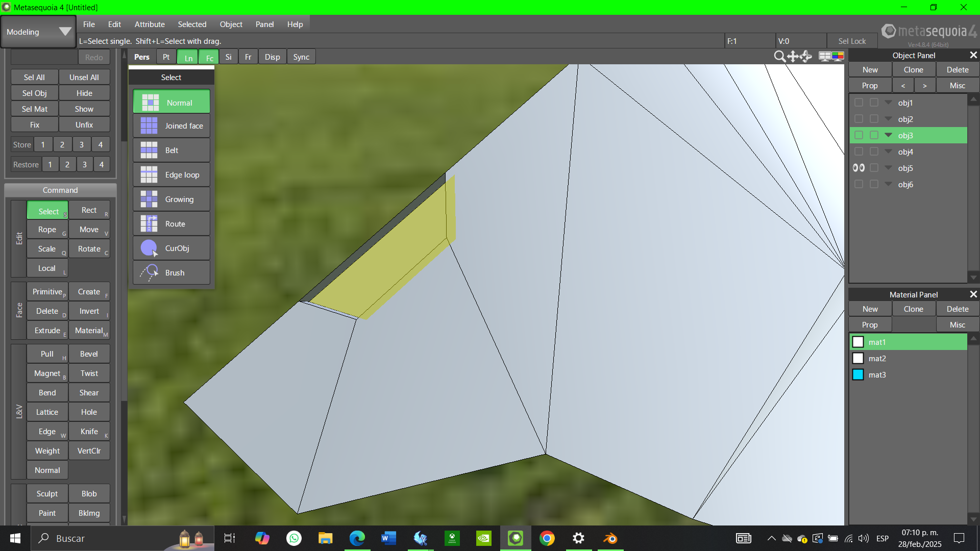Switch to the Disp tab
Image resolution: width=980 pixels, height=551 pixels.
click(x=272, y=57)
